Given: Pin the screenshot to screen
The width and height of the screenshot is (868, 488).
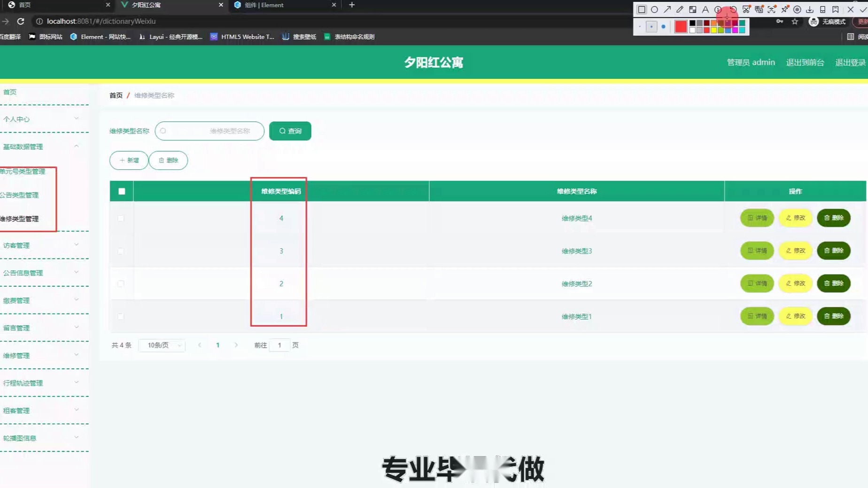Looking at the screenshot, I should coord(784,9).
